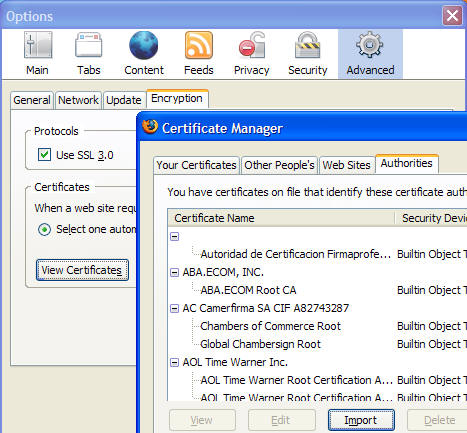Image resolution: width=467 pixels, height=433 pixels.
Task: Click the Edit button in Certificate Manager
Action: pyautogui.click(x=281, y=420)
